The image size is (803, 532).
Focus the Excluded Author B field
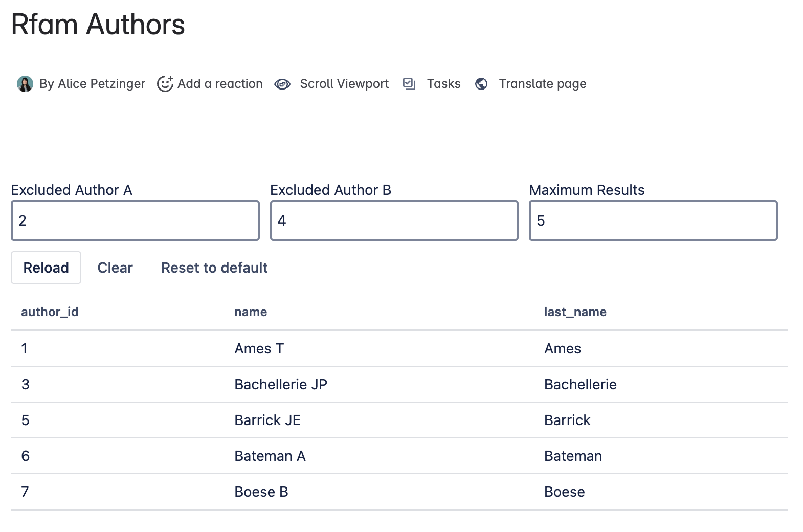pos(394,220)
